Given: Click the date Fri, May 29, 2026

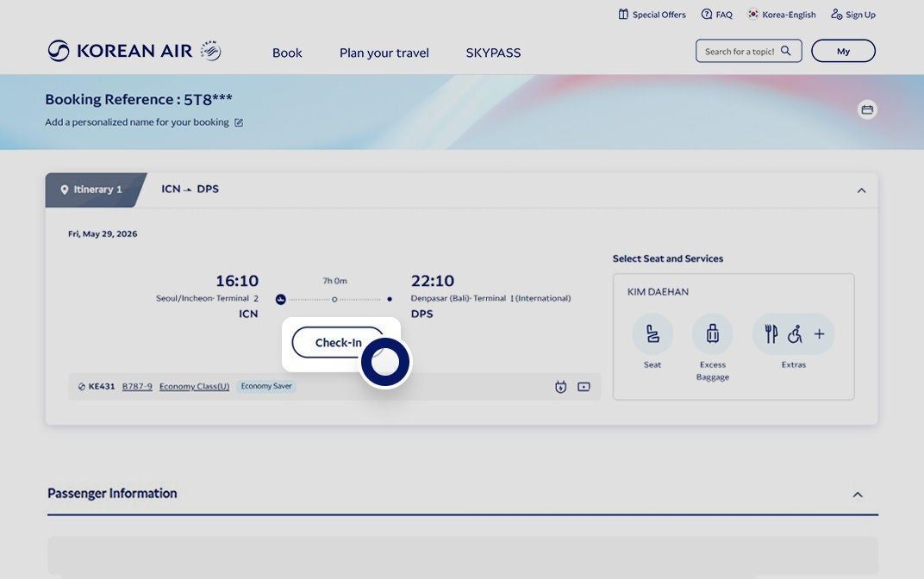Looking at the screenshot, I should point(103,233).
